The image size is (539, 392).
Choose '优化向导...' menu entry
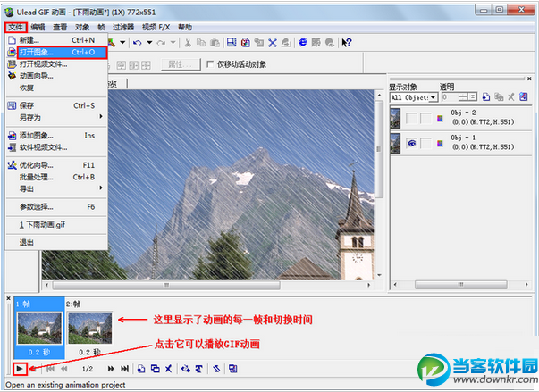[56, 165]
